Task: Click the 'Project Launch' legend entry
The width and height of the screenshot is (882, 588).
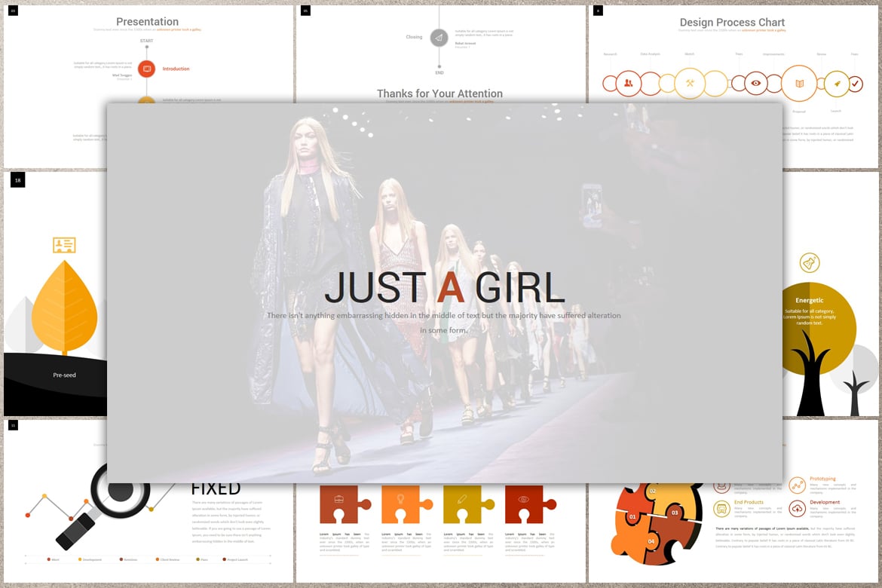Action: 236,559
